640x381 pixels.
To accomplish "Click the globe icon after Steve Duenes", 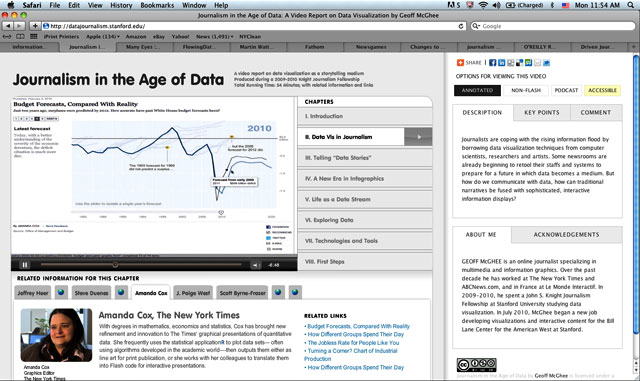I will (x=121, y=292).
